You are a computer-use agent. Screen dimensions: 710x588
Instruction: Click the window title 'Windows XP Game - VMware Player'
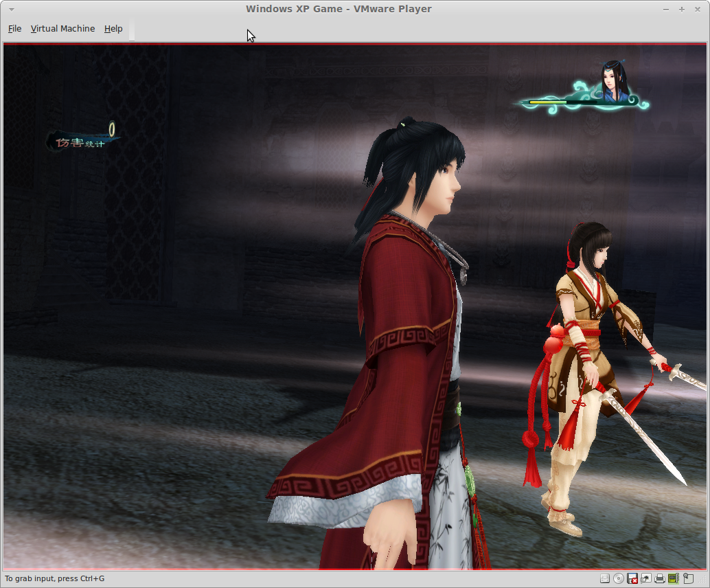point(339,9)
